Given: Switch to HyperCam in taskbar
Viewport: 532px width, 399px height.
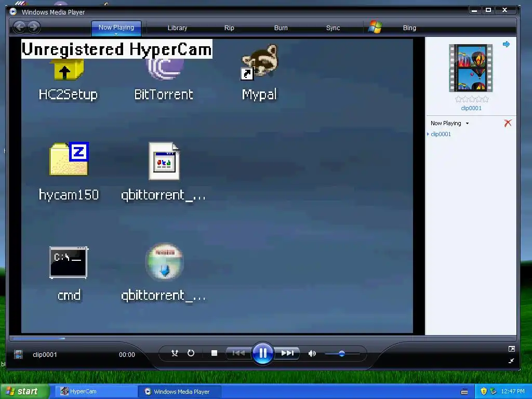Looking at the screenshot, I should (x=96, y=392).
